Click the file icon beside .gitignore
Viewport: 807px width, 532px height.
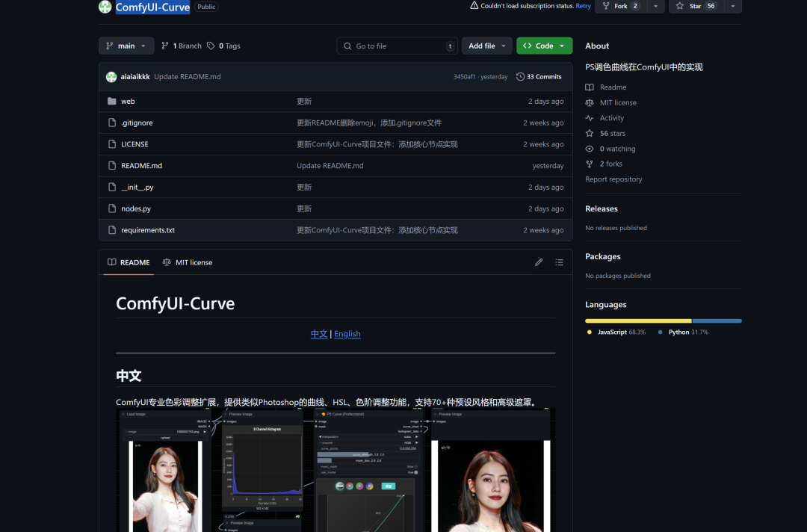(x=111, y=123)
